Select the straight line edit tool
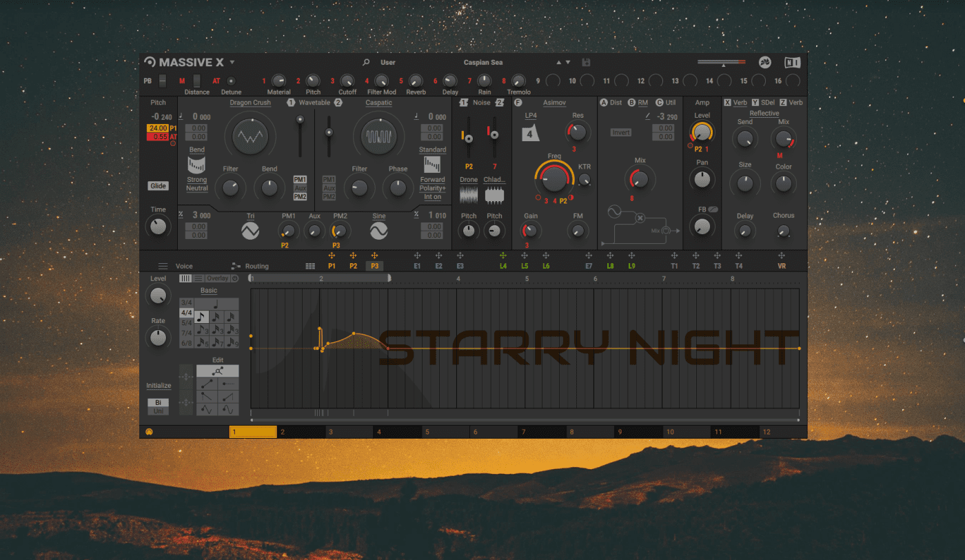Image resolution: width=965 pixels, height=560 pixels. [x=207, y=384]
